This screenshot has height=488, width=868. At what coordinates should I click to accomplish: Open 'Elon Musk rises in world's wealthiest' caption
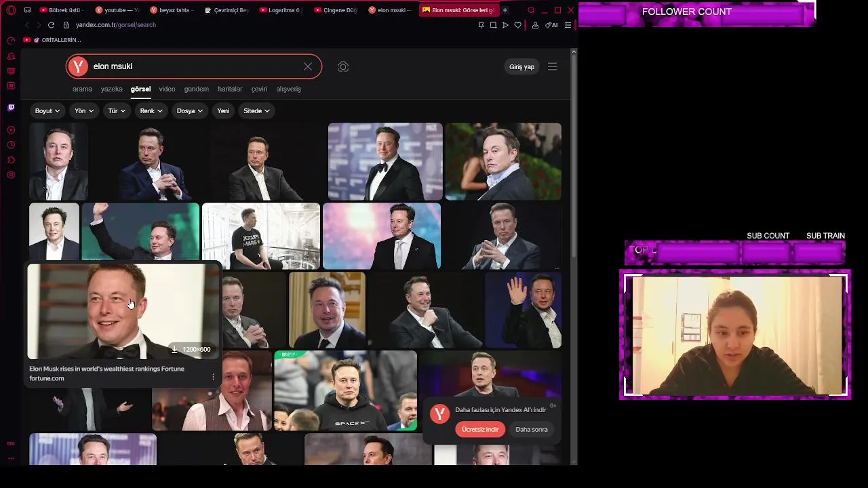coord(106,369)
